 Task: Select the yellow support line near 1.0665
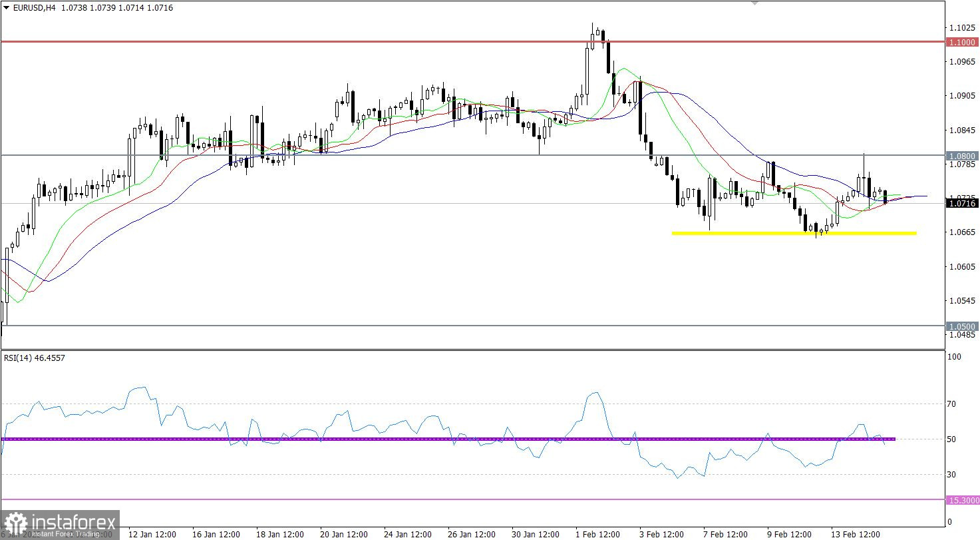tap(794, 233)
